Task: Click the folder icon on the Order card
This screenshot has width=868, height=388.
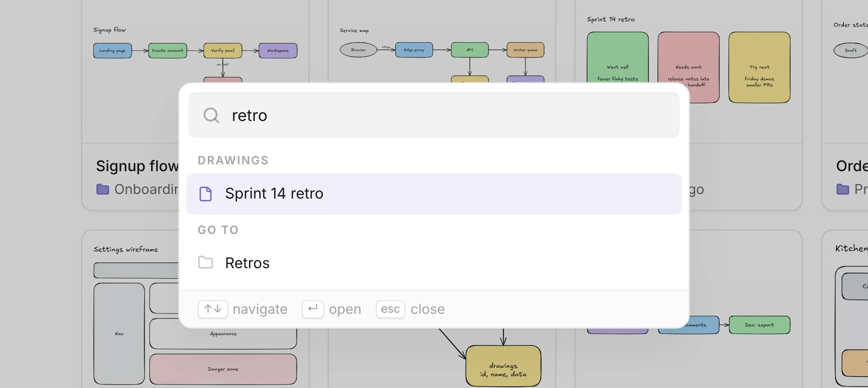Action: click(843, 189)
